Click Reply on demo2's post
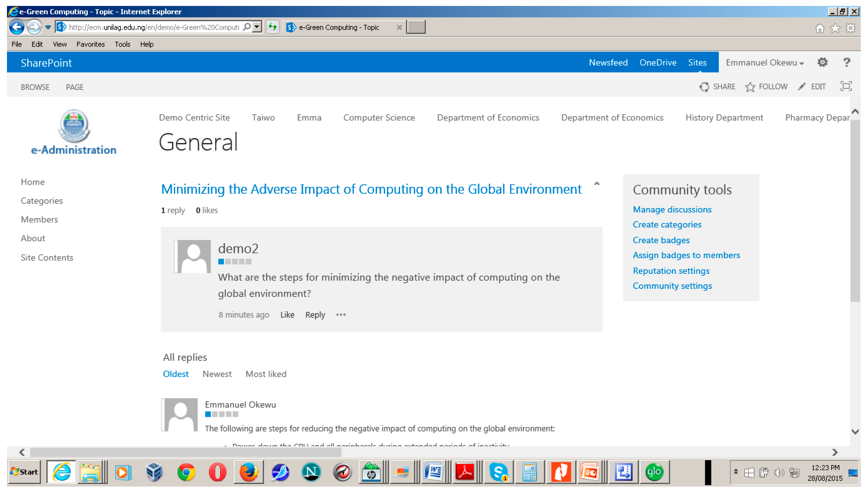The width and height of the screenshot is (868, 493). tap(315, 315)
